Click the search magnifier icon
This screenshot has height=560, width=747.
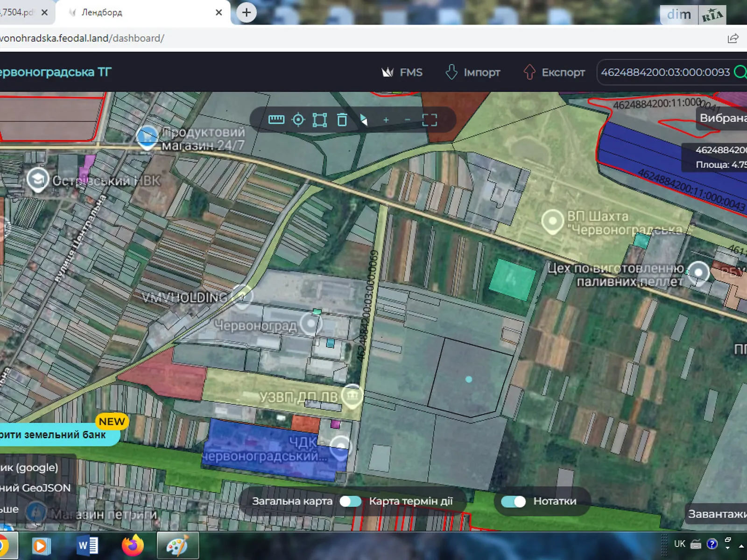point(740,72)
